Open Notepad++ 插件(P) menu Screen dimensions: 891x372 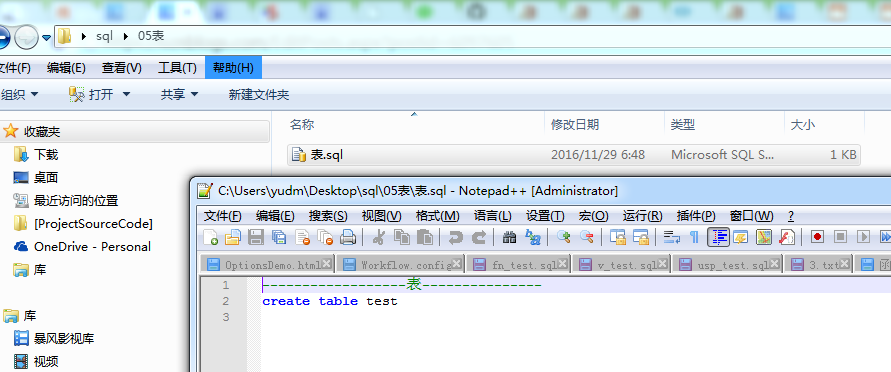696,216
